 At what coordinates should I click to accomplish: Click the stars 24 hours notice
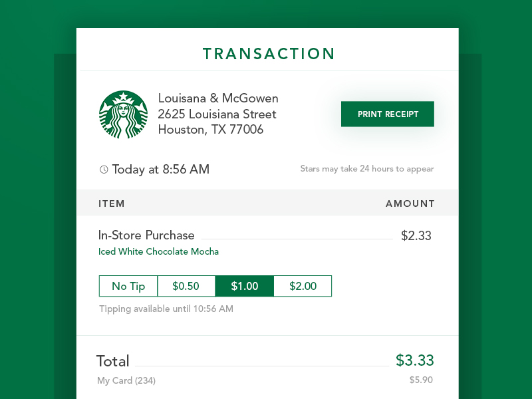366,169
